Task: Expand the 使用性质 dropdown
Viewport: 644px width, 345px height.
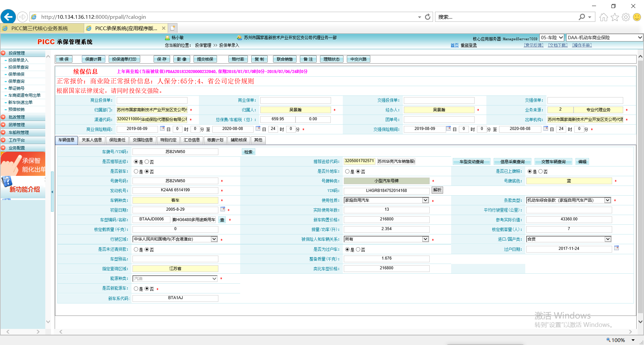Action: 425,200
